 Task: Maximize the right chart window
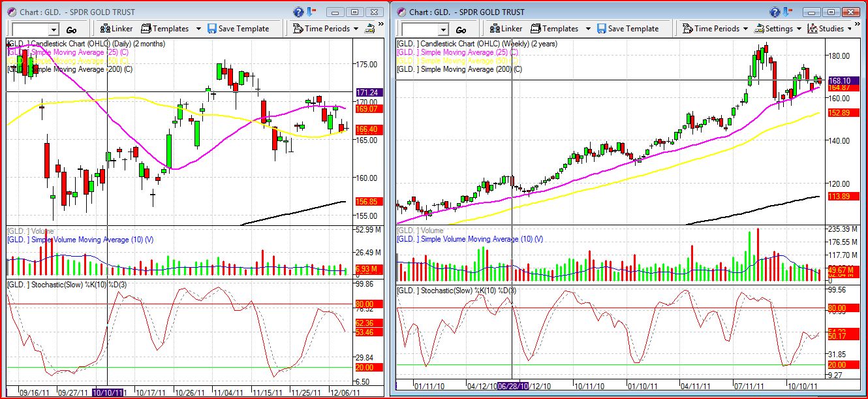coord(831,12)
